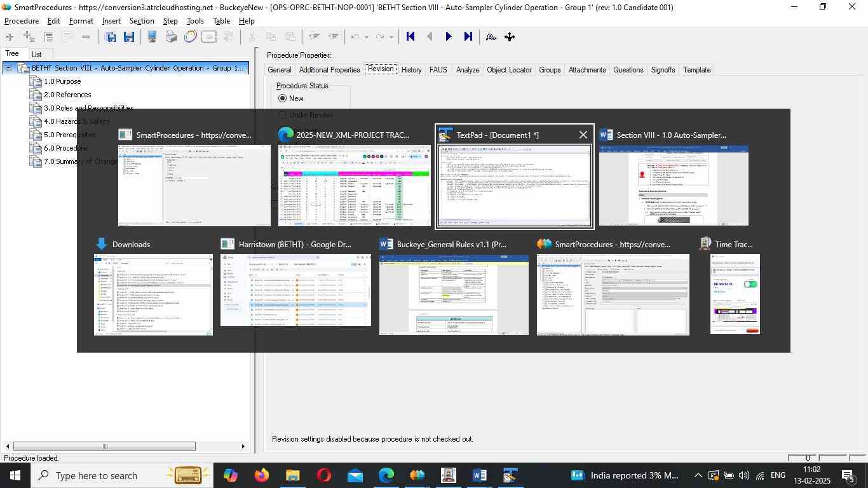Image resolution: width=868 pixels, height=488 pixels.
Task: Open Copilot from the taskbar
Action: point(230,475)
